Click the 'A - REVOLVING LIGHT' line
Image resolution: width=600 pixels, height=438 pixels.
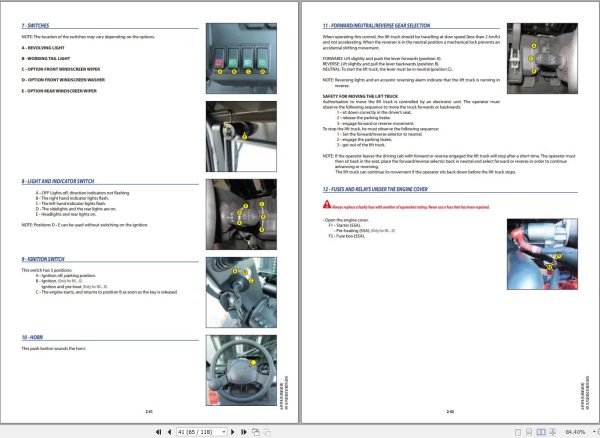(x=43, y=48)
